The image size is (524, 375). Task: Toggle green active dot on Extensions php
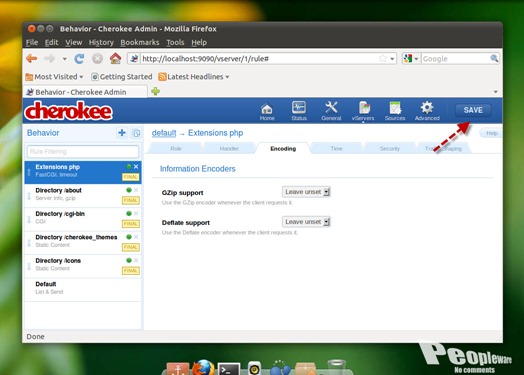click(x=129, y=166)
